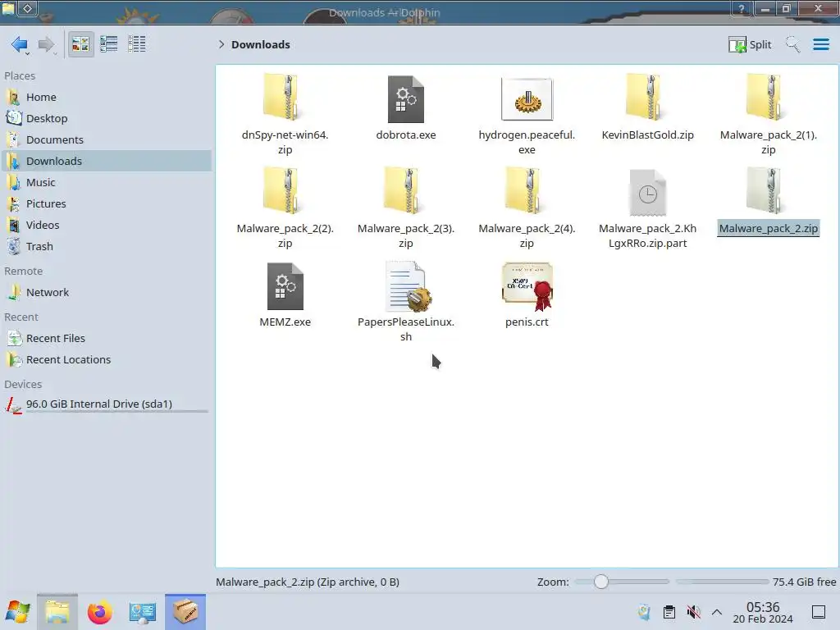Image resolution: width=840 pixels, height=630 pixels.
Task: Click the Downloads breadcrumb label
Action: click(x=260, y=44)
